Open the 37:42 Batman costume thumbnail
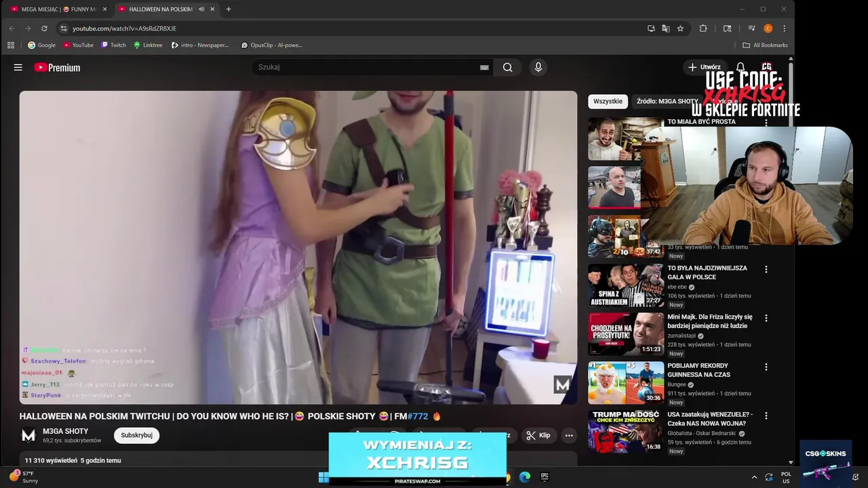This screenshot has width=868, height=488. click(x=625, y=237)
